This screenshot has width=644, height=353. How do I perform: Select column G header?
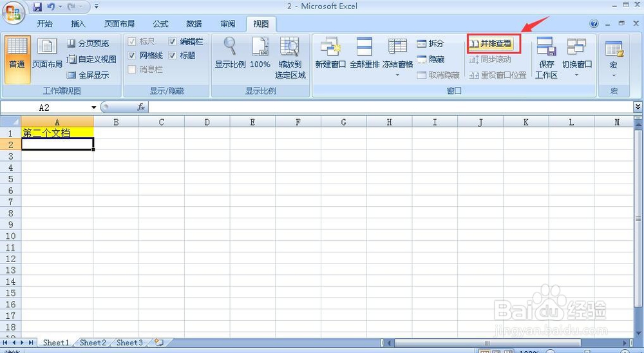click(343, 122)
